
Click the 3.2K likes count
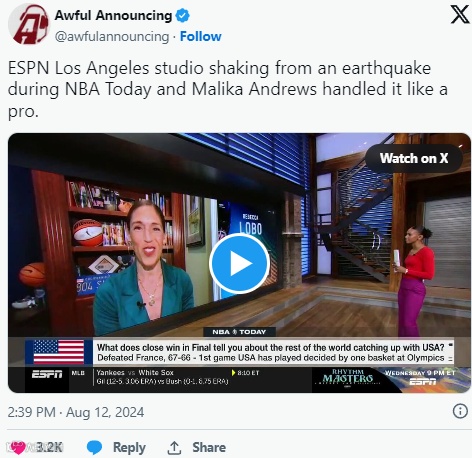[x=49, y=447]
